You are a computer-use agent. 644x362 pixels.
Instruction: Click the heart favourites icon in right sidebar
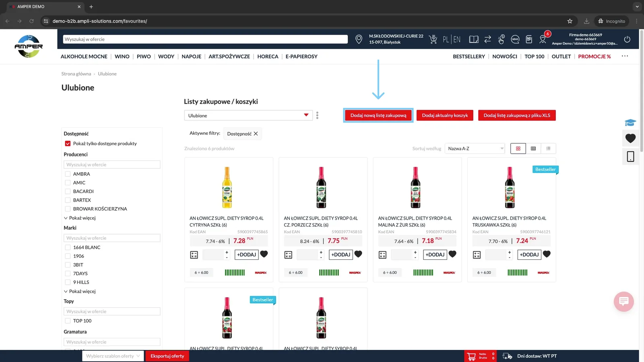630,138
